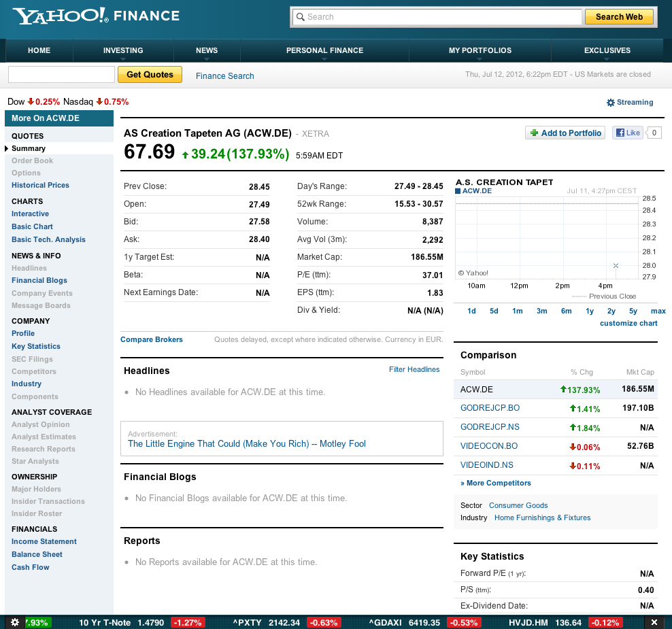Expand the EXCLUSIVES navigation menu
This screenshot has height=629, width=672.
tap(607, 50)
